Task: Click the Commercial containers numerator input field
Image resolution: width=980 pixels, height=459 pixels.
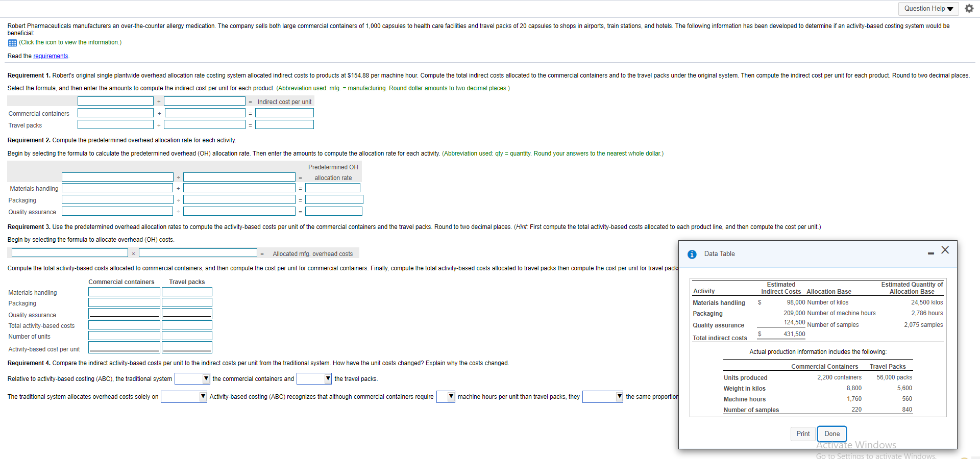Action: click(x=115, y=112)
